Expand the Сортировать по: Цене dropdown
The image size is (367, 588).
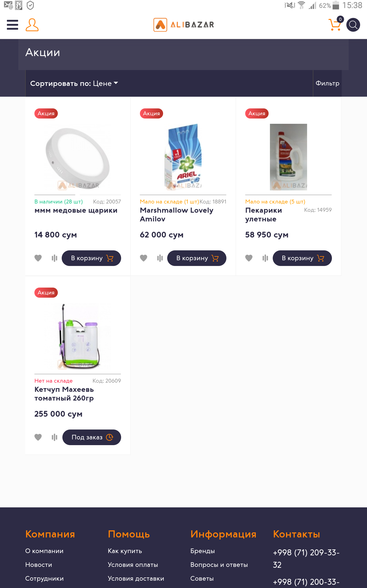point(74,83)
